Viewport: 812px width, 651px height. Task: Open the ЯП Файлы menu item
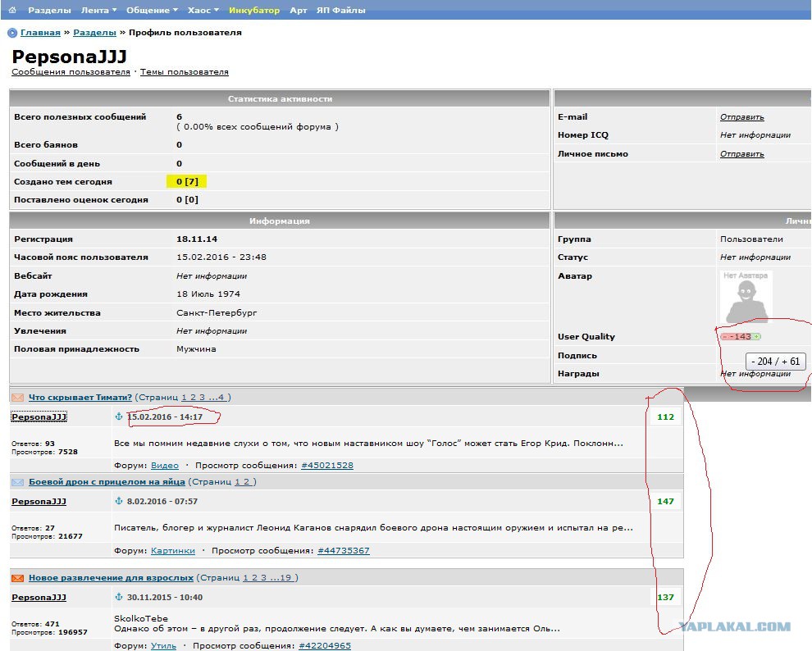click(340, 11)
